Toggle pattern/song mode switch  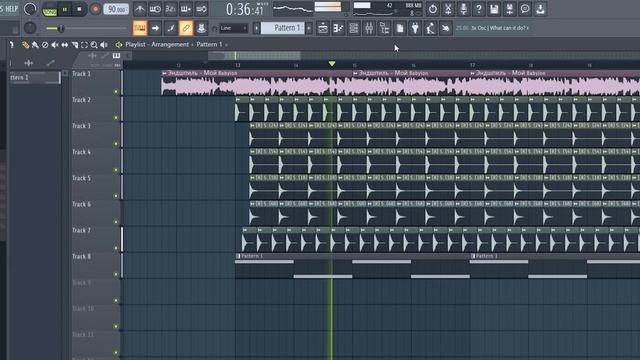click(50, 10)
